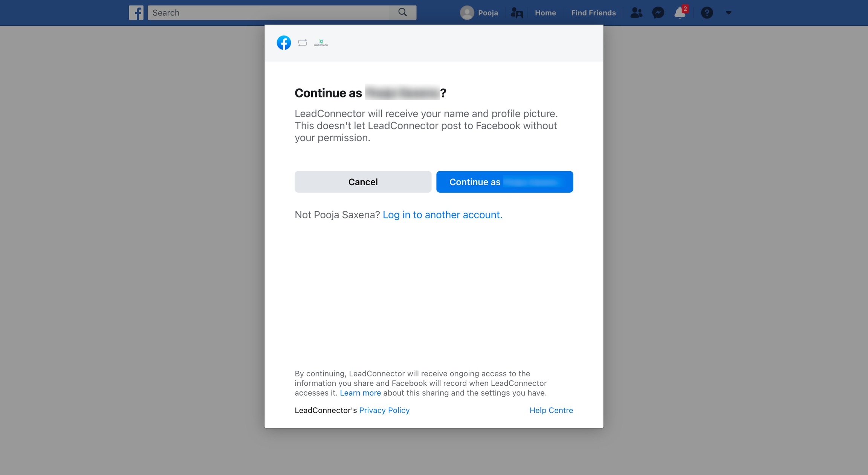Click the Cancel button

pyautogui.click(x=363, y=181)
